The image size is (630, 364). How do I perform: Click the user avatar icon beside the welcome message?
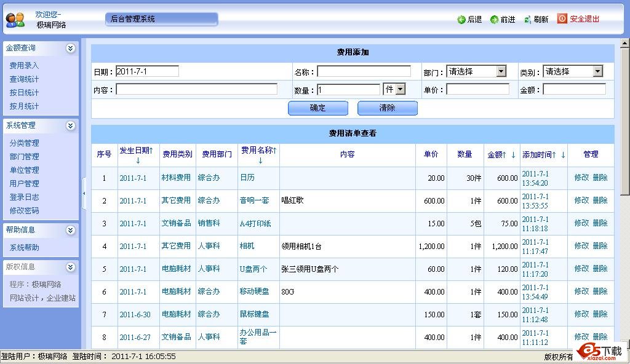[15, 18]
